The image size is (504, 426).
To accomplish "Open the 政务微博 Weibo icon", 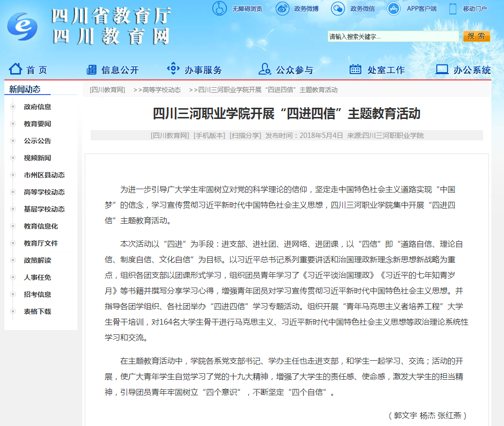I will (x=282, y=8).
